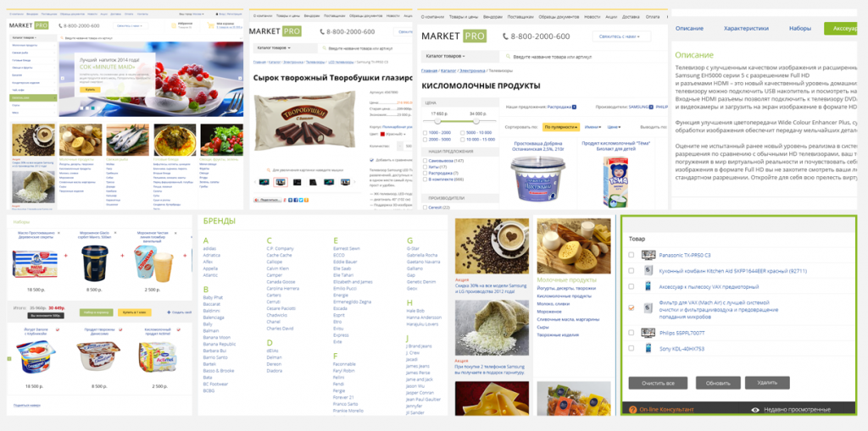Enable the 1000 - 2000 price checkbox
Image resolution: width=868 pixels, height=431 pixels.
pos(425,133)
